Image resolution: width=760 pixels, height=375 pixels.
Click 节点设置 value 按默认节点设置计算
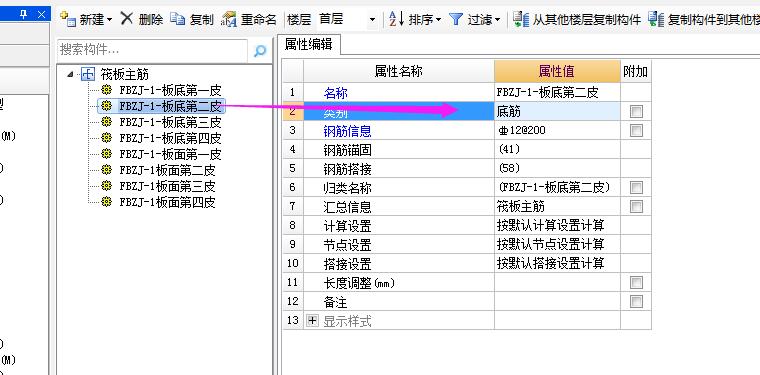pyautogui.click(x=557, y=244)
